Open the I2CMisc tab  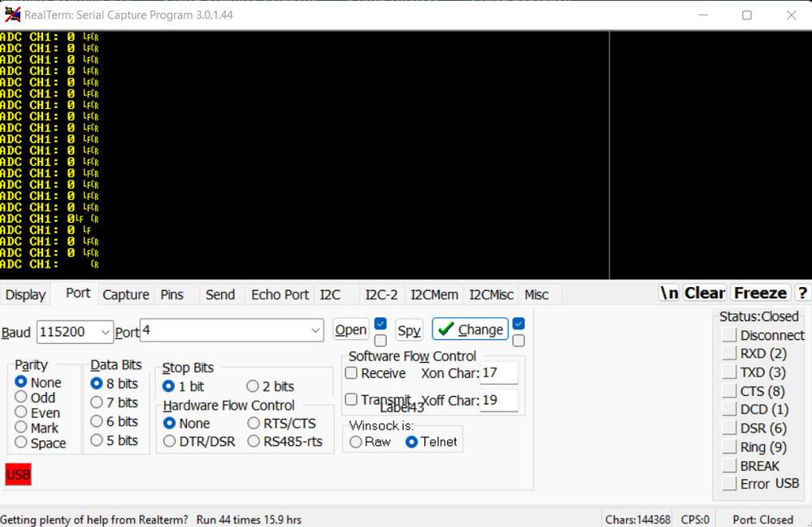(491, 295)
